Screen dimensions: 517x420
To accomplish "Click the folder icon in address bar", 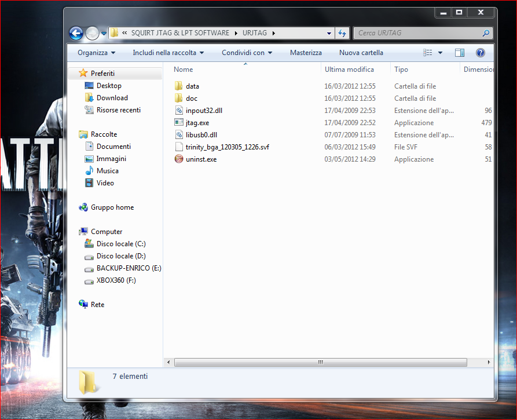I will pos(114,32).
